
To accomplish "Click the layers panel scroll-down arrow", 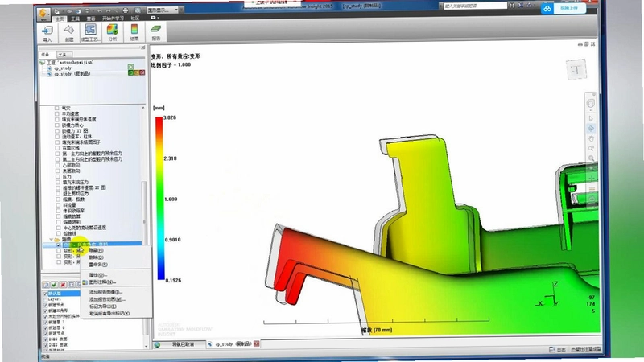I will [147, 346].
